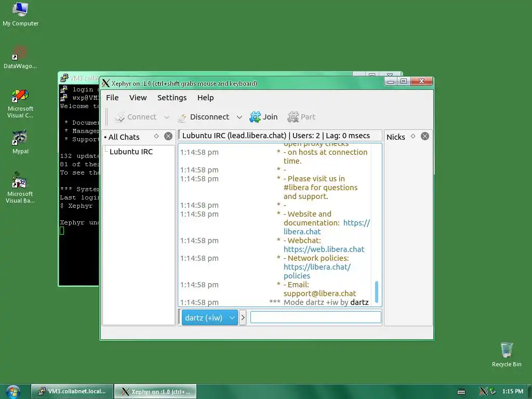Expand the Disconnect dropdown arrow
Screen dimensions: 532x399
click(x=239, y=117)
